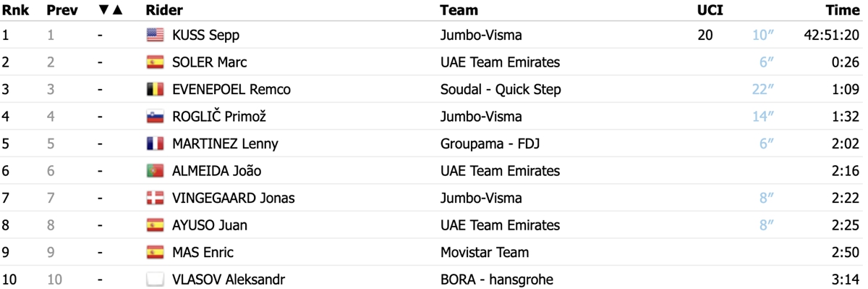The image size is (868, 289).
Task: Click the Prev column header
Action: click(x=61, y=10)
